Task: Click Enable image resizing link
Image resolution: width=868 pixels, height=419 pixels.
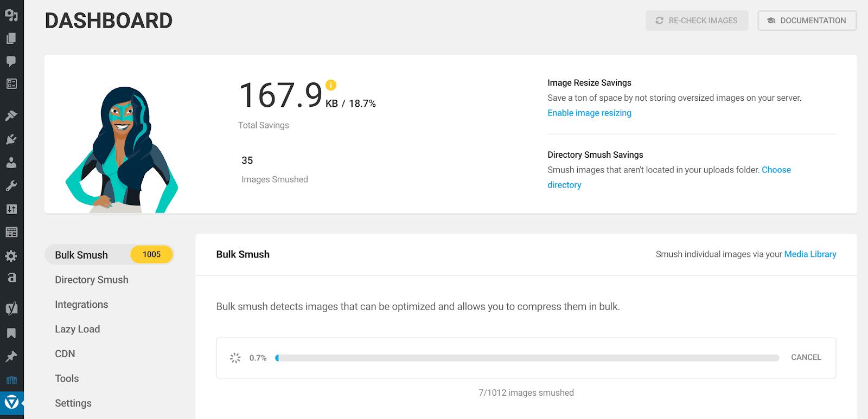Action: tap(589, 113)
